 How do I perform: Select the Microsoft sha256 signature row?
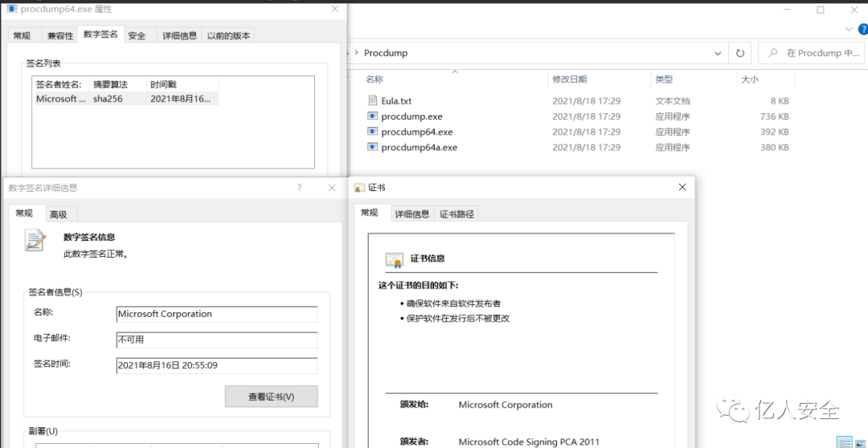(125, 99)
